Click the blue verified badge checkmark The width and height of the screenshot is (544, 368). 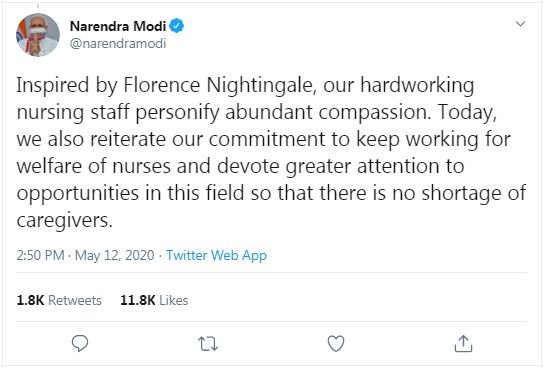coord(177,26)
